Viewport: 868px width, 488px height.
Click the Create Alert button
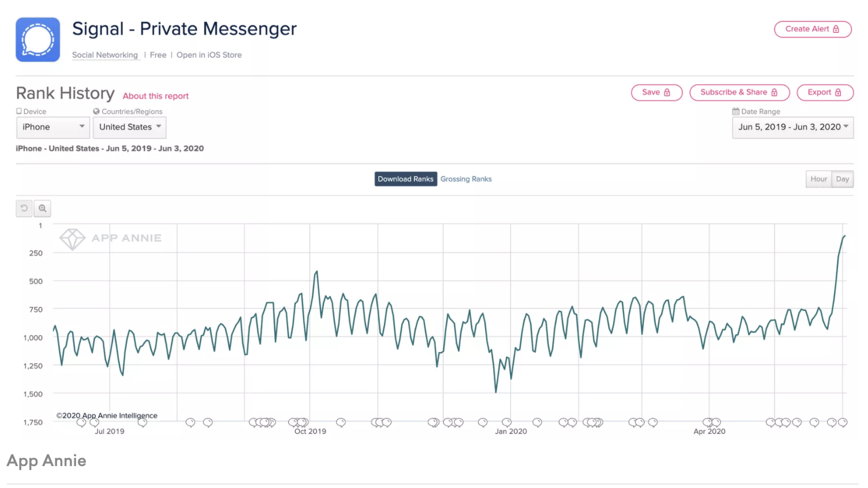click(x=813, y=29)
